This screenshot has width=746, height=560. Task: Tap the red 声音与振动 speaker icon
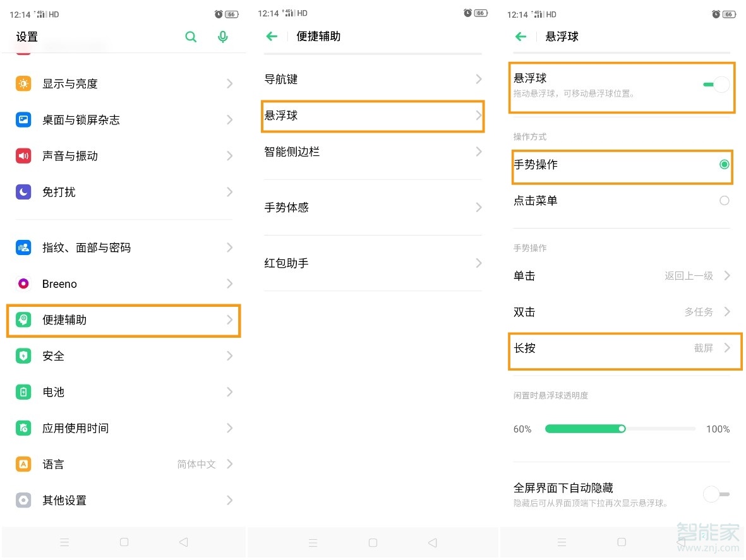[23, 156]
